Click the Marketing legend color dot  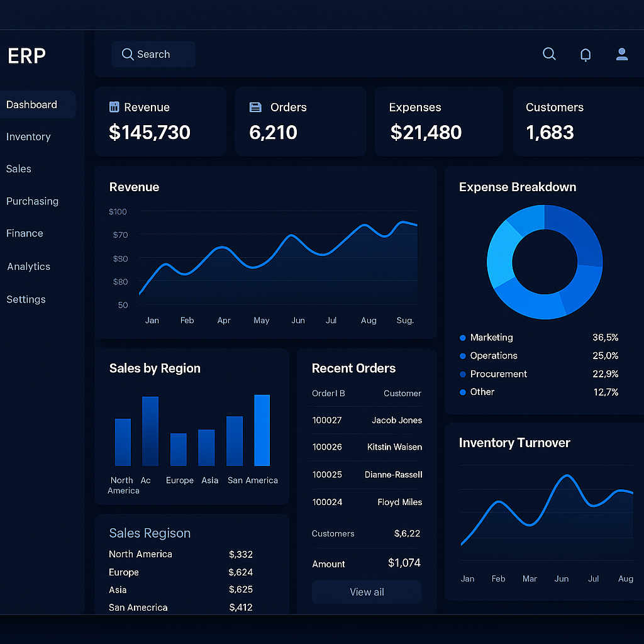point(463,338)
